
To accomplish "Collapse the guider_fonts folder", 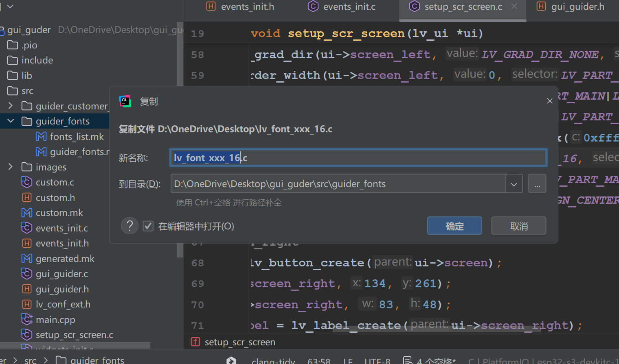I will 11,121.
